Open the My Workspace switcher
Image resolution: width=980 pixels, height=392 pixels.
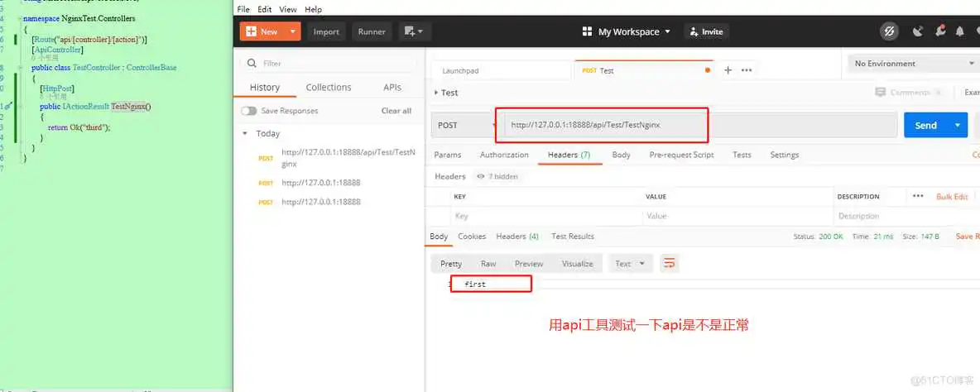627,31
